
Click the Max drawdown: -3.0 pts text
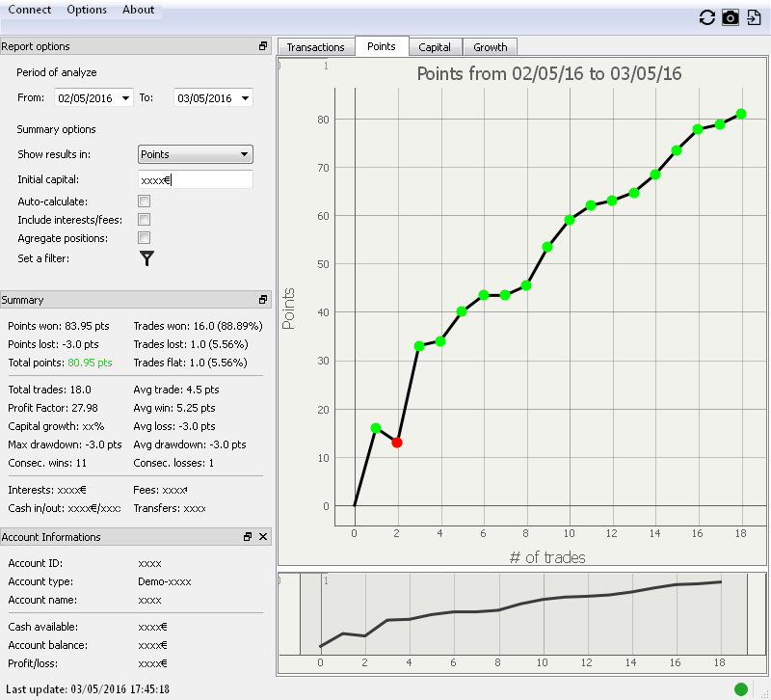pyautogui.click(x=65, y=444)
